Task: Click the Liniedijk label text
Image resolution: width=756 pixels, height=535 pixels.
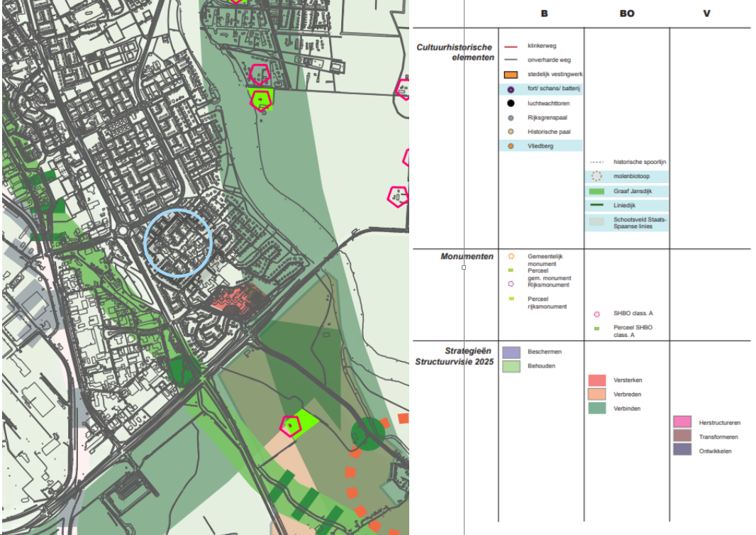Action: click(624, 206)
